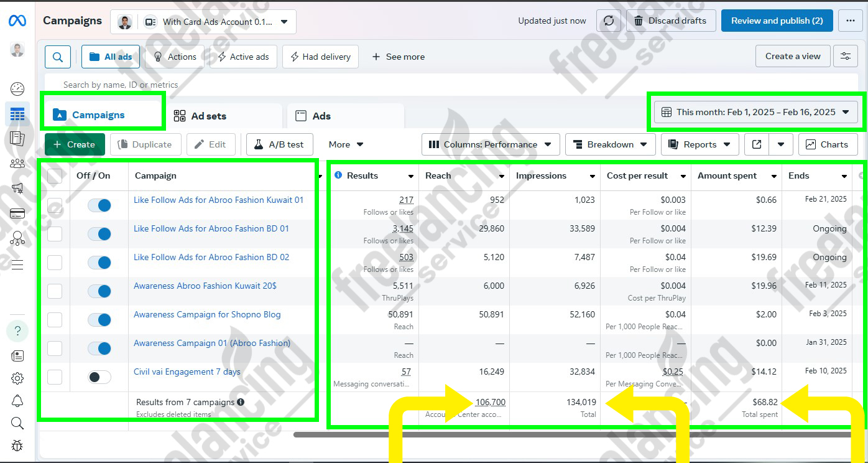
Task: Open the Amount spent column sort arrow
Action: point(774,177)
